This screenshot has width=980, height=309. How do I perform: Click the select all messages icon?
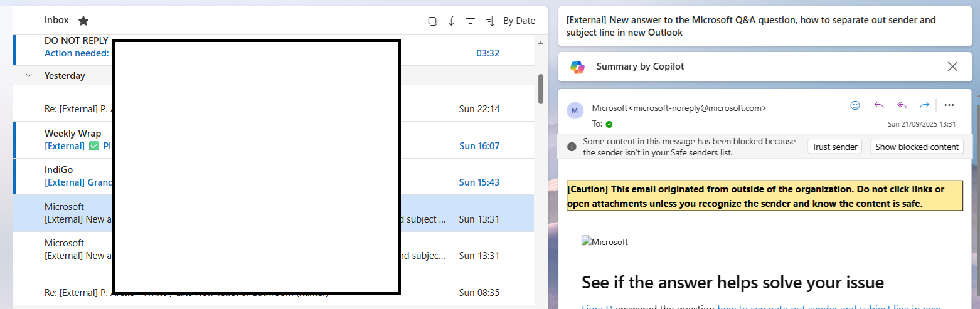pos(432,21)
